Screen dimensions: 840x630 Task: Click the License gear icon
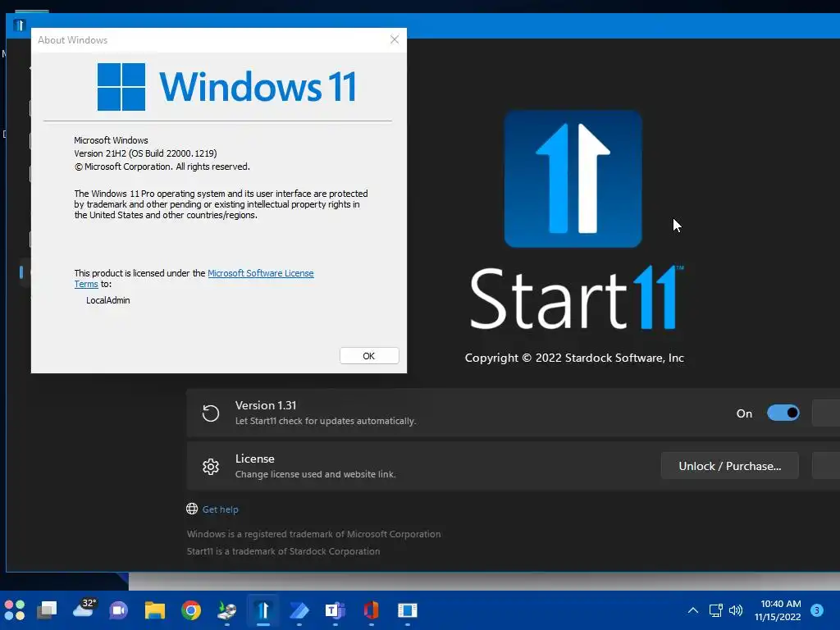211,467
